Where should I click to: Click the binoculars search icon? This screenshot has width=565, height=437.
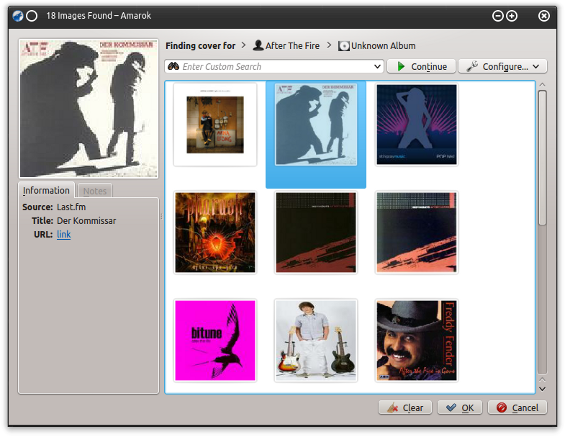173,67
